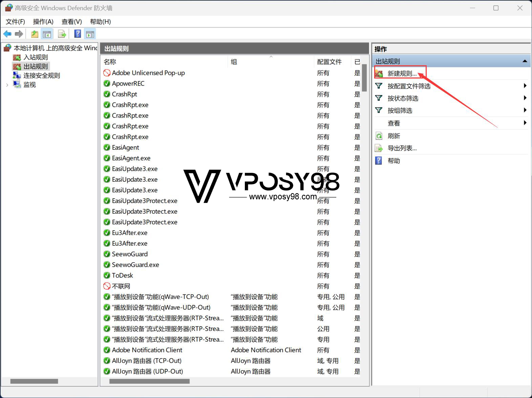Open the 操作(A) menu
532x398 pixels.
point(43,22)
